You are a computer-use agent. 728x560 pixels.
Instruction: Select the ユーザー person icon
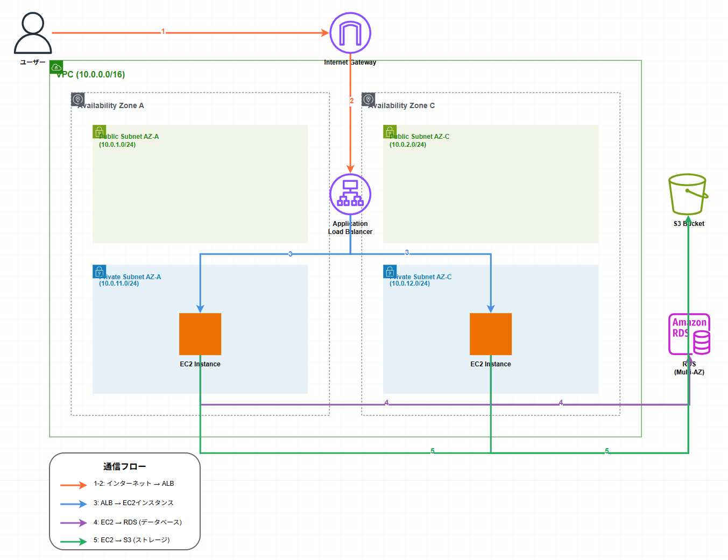coord(33,33)
